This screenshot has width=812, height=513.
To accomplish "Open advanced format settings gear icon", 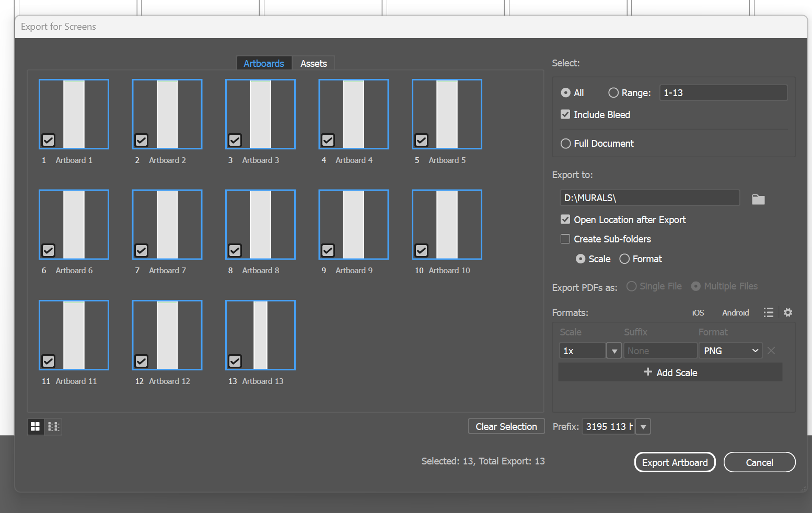I will pyautogui.click(x=788, y=312).
